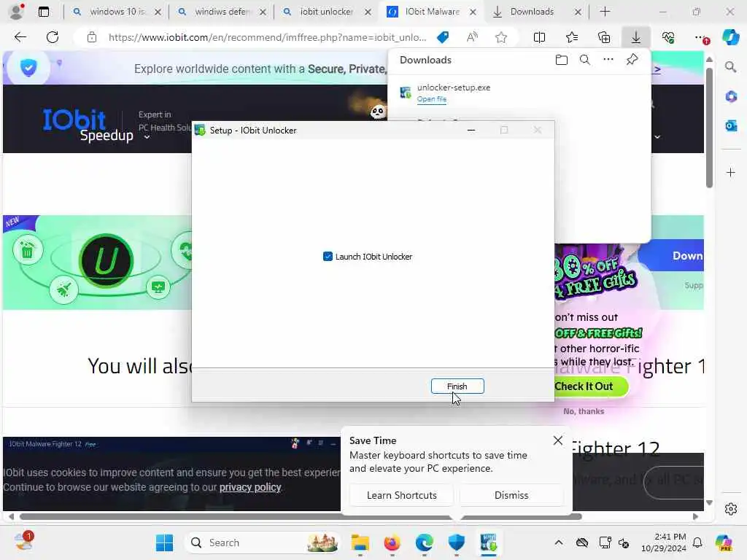
Task: Open Collections icon
Action: pos(604,37)
